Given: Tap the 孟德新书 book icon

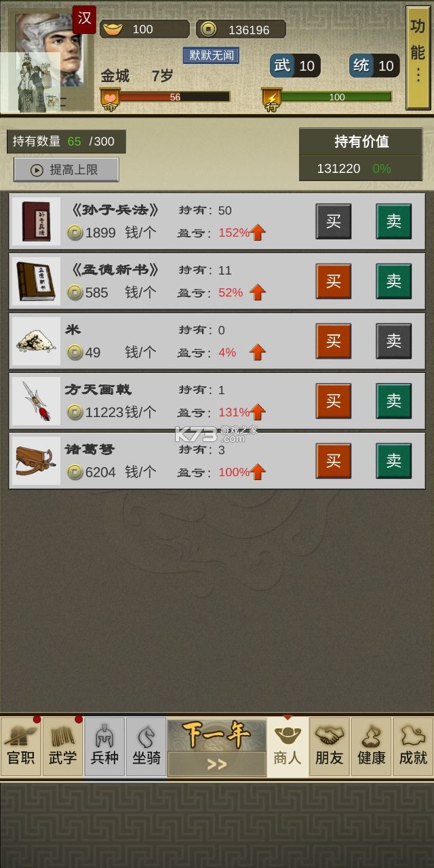Looking at the screenshot, I should [x=36, y=281].
